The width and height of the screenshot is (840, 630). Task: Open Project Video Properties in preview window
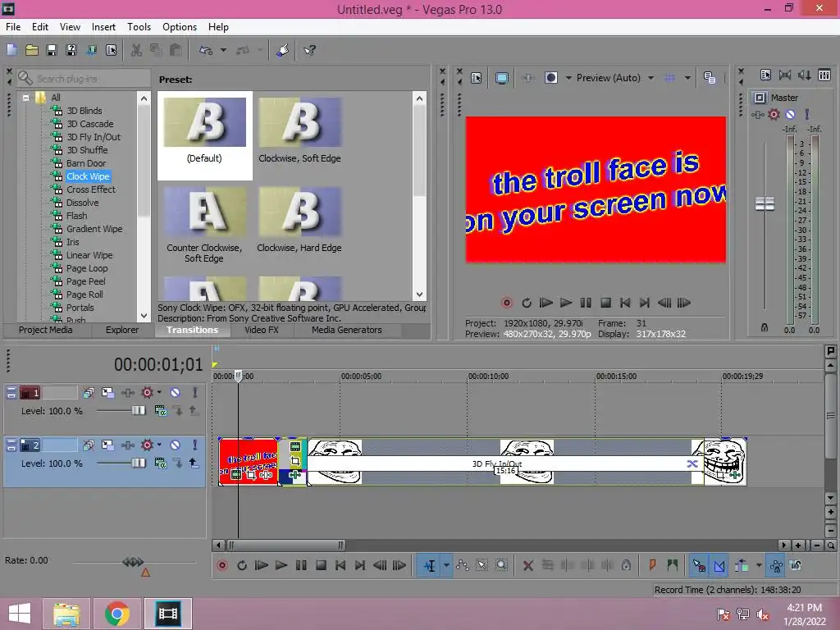tap(477, 78)
